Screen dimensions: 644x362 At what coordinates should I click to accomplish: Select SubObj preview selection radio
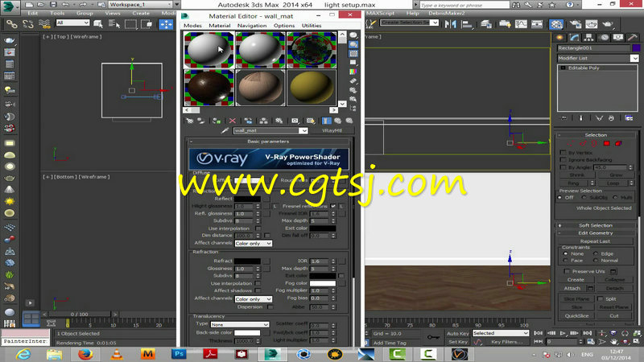pyautogui.click(x=584, y=197)
